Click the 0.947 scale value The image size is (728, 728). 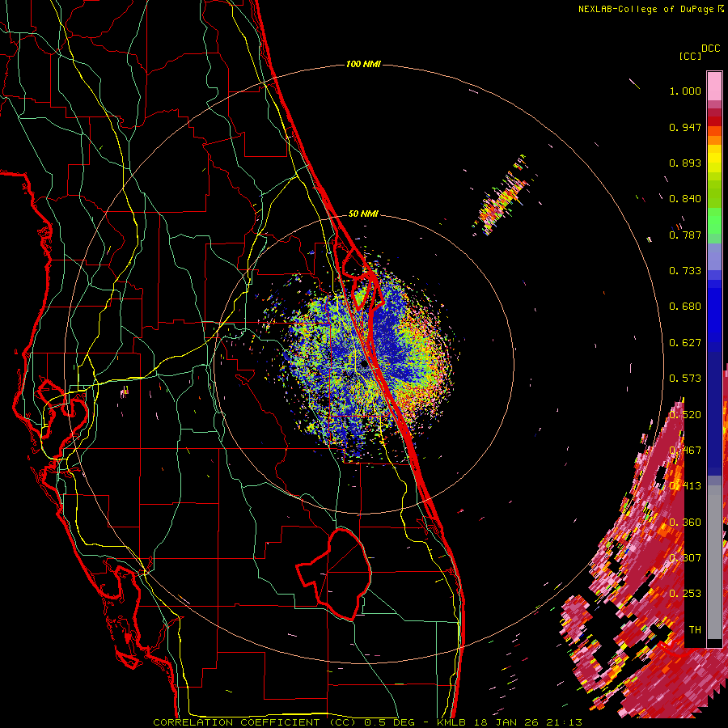[685, 127]
